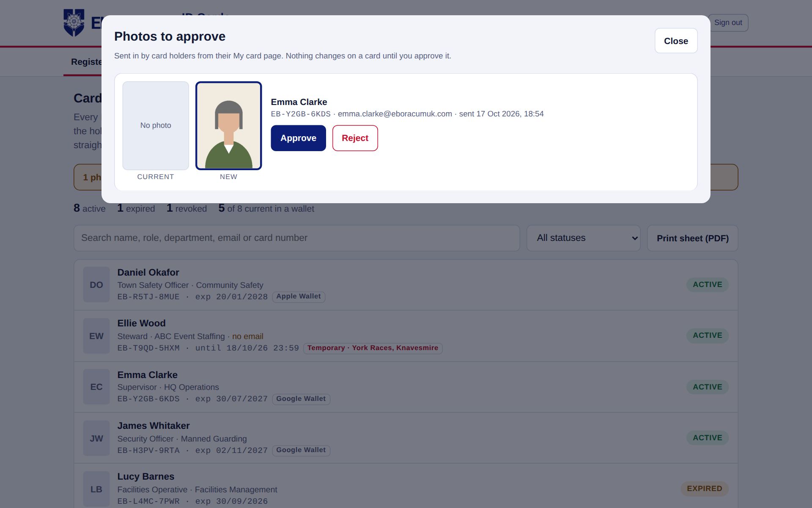Click emma.clarke@eboracumuk.com in the dialog
Image resolution: width=812 pixels, height=508 pixels.
pos(395,114)
